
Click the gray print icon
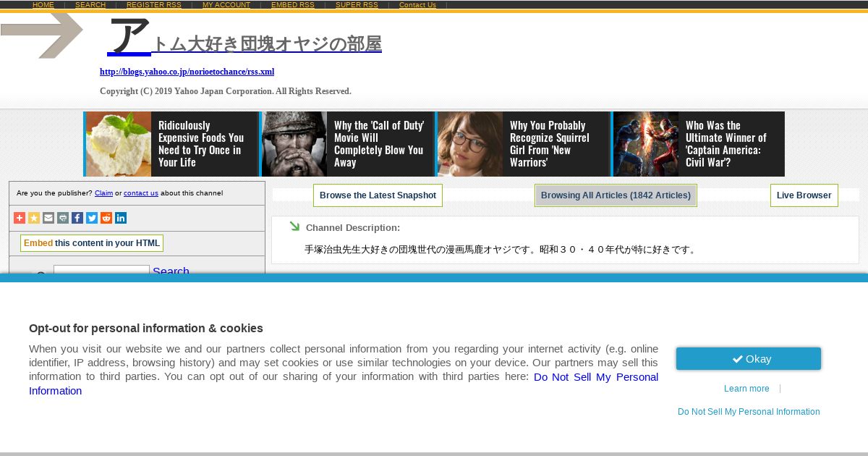point(63,218)
